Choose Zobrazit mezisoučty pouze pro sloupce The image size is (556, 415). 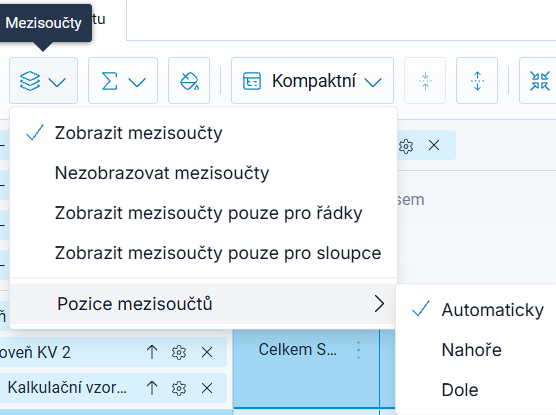point(203,253)
